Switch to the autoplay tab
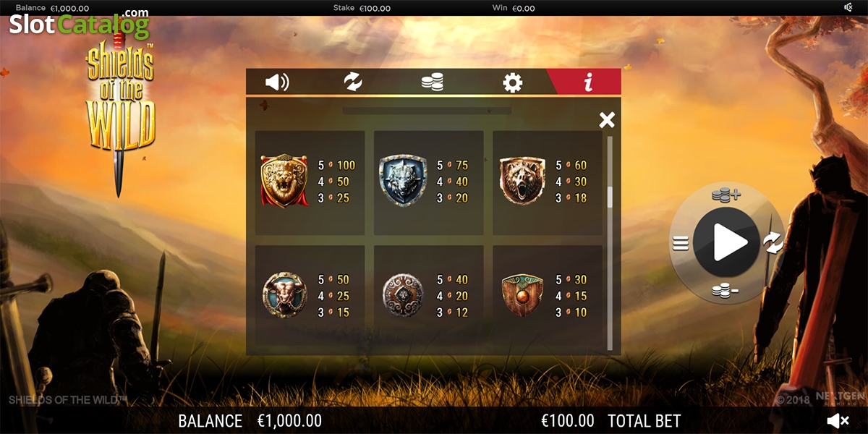Image resolution: width=868 pixels, height=434 pixels. [353, 82]
